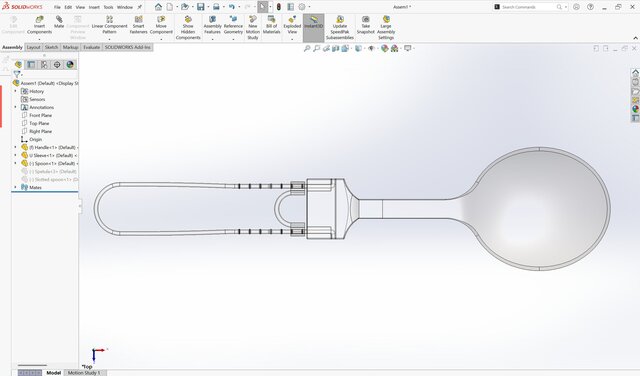Image resolution: width=640 pixels, height=376 pixels.
Task: Click the Undo icon
Action: tap(231, 7)
